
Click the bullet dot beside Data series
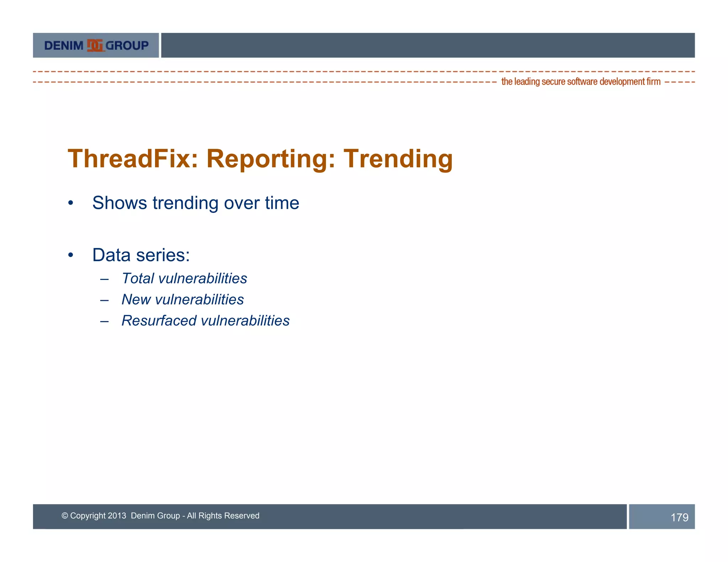pyautogui.click(x=71, y=255)
